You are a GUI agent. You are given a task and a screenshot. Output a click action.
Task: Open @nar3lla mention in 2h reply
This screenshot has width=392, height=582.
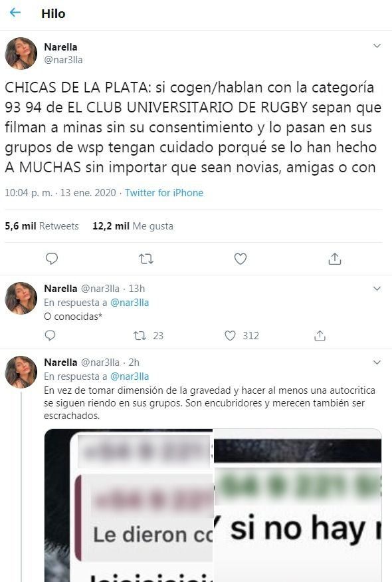[x=130, y=376]
